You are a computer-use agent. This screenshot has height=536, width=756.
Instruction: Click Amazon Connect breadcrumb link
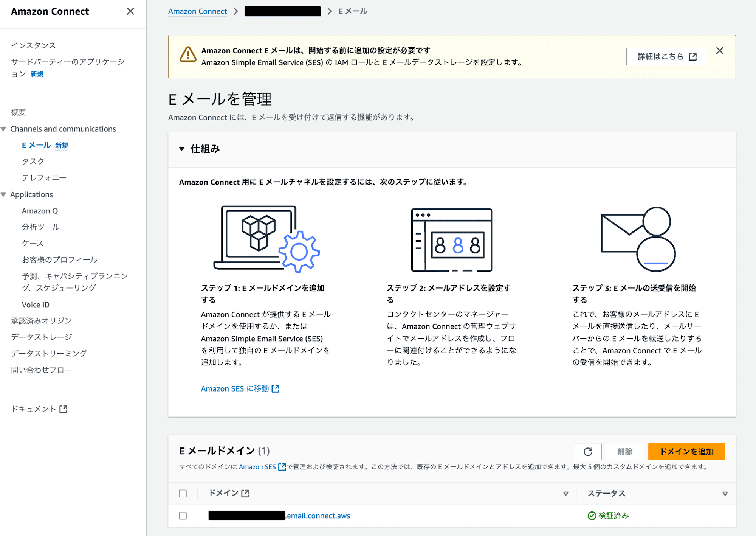click(197, 11)
